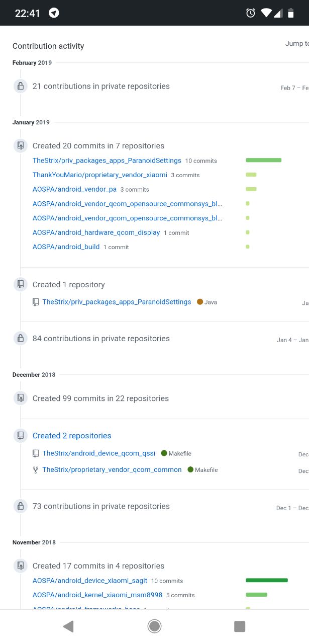Image resolution: width=309 pixels, height=644 pixels.
Task: Click "10 commits" text for ParanoidSettings
Action: pos(201,161)
